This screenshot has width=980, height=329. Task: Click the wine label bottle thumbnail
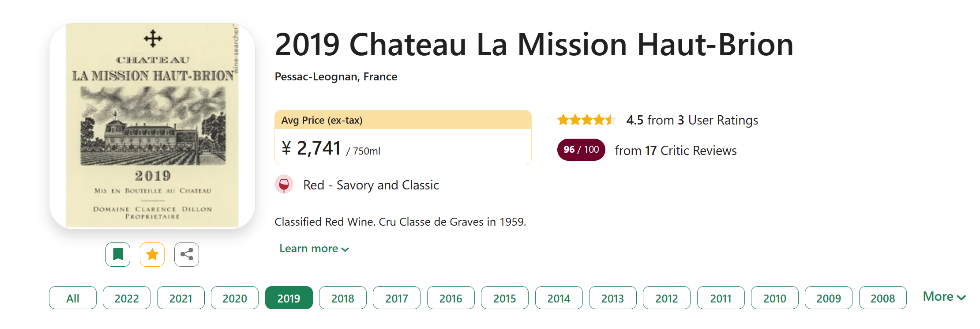[152, 126]
